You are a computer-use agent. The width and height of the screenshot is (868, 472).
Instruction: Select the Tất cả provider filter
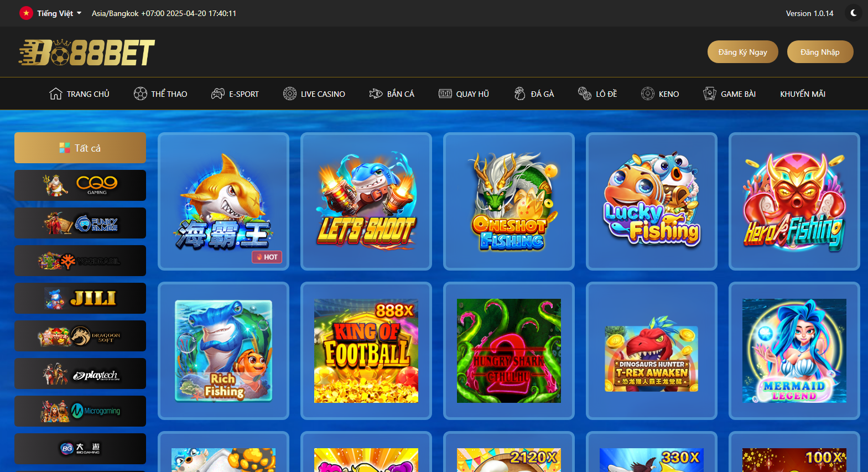point(80,148)
